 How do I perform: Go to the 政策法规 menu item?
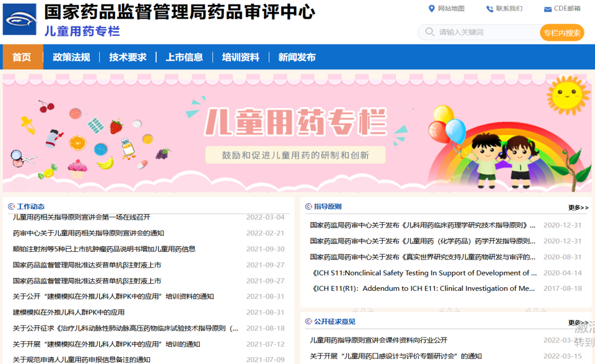[71, 57]
